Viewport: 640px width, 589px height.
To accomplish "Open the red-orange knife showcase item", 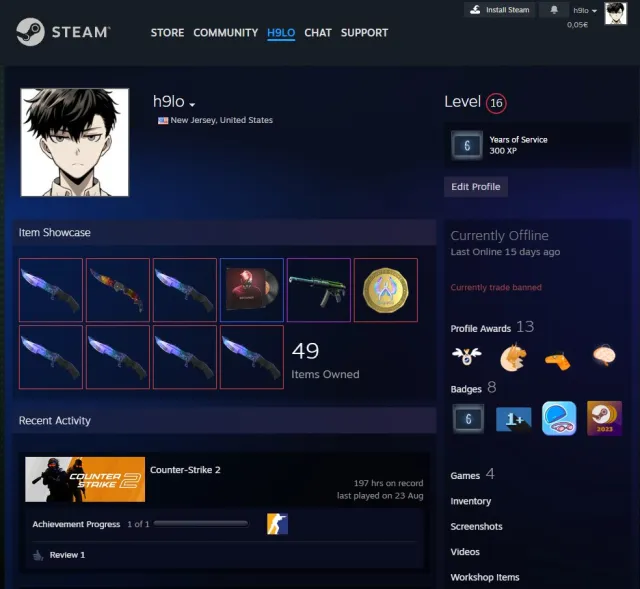I will (118, 290).
